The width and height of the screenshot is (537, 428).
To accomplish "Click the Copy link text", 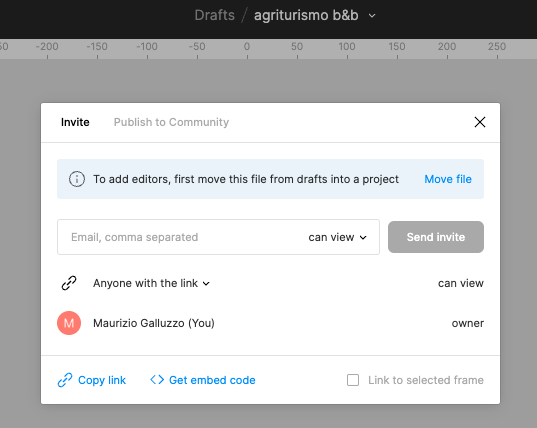I will tap(102, 380).
